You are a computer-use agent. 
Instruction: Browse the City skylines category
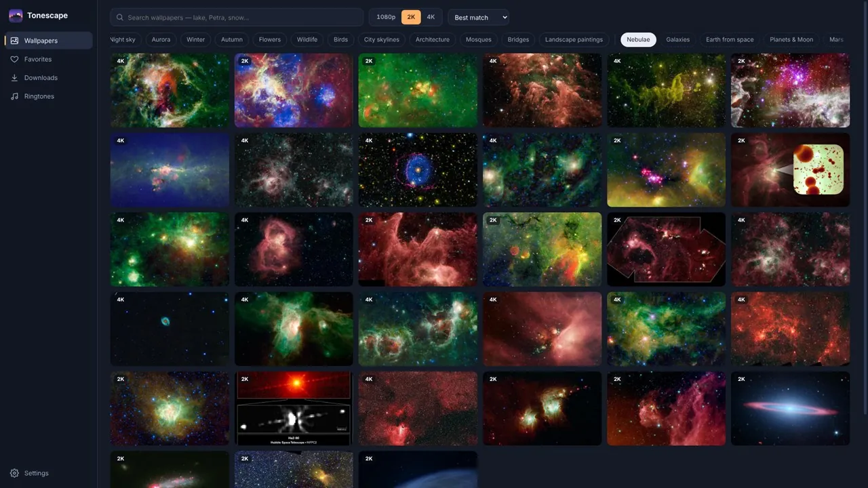click(382, 39)
